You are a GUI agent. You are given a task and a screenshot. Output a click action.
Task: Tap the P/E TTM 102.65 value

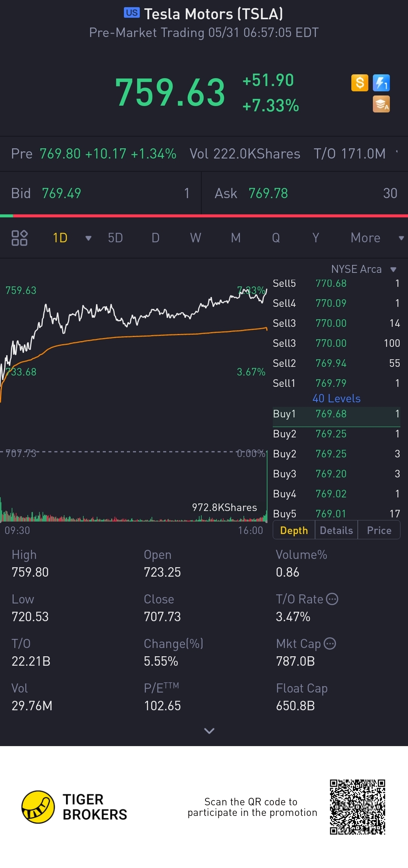point(162,706)
